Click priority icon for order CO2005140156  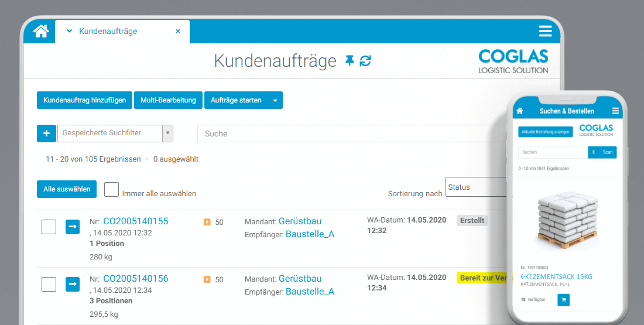click(x=207, y=279)
